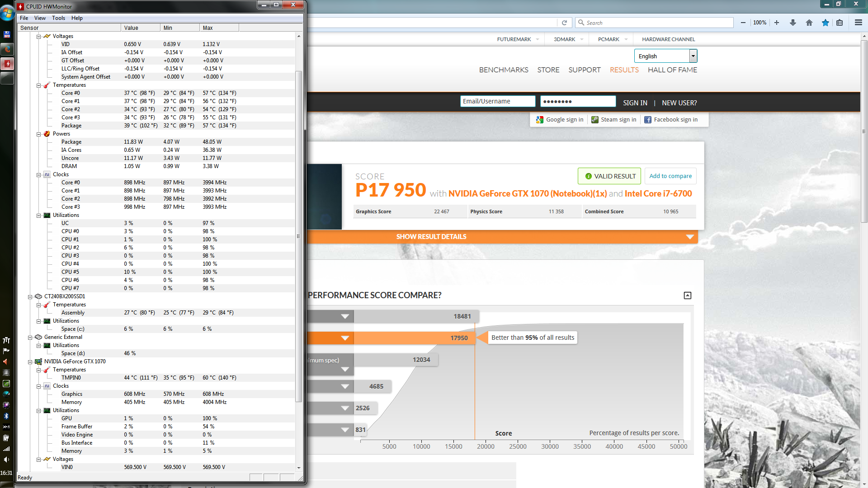
Task: Click the browser home icon
Action: (x=809, y=23)
